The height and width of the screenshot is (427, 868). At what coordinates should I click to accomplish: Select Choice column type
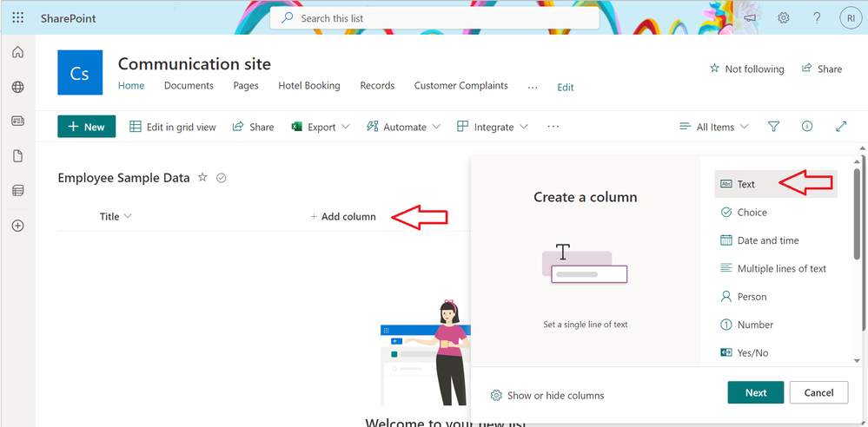click(776, 213)
